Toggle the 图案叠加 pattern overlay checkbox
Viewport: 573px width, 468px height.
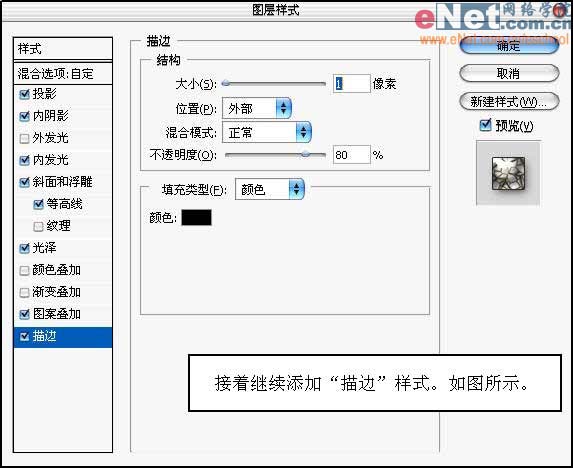(x=24, y=314)
